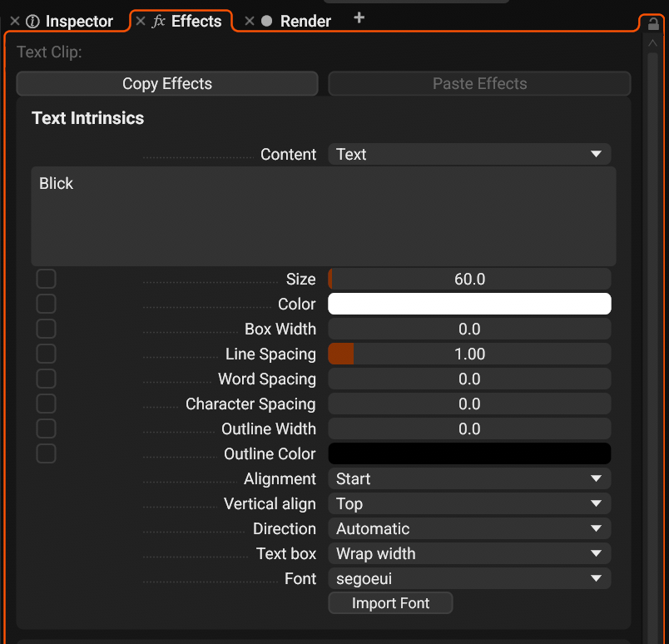Click the Character Spacing value field

click(469, 404)
